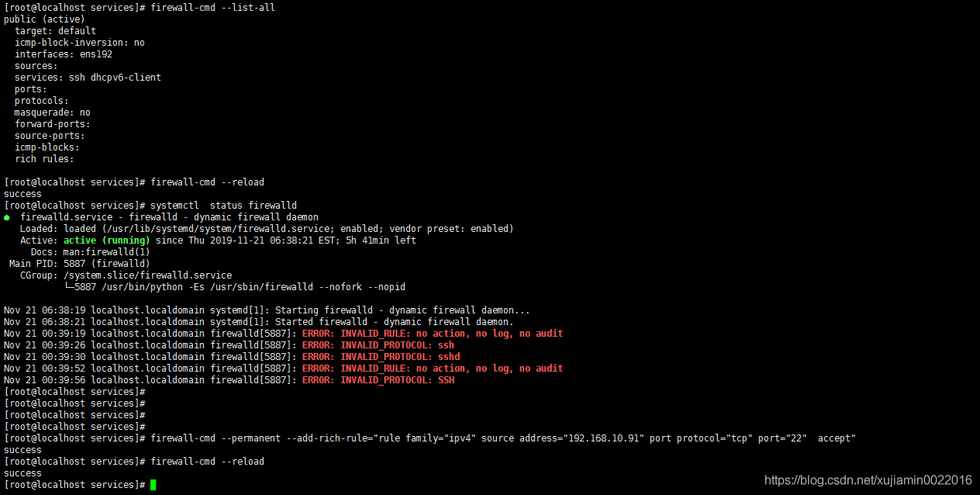Click the '--add-rich-rule' command line text
The width and height of the screenshot is (980, 495).
pos(503,438)
